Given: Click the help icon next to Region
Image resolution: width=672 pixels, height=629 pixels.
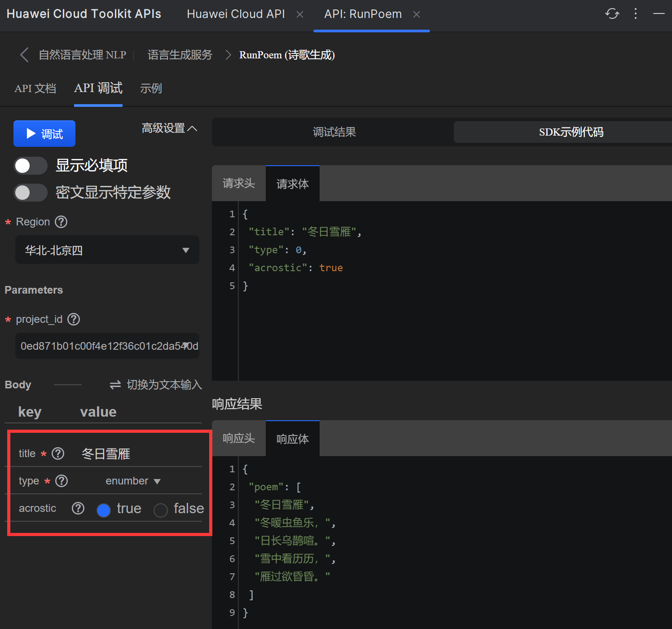Looking at the screenshot, I should click(x=61, y=222).
